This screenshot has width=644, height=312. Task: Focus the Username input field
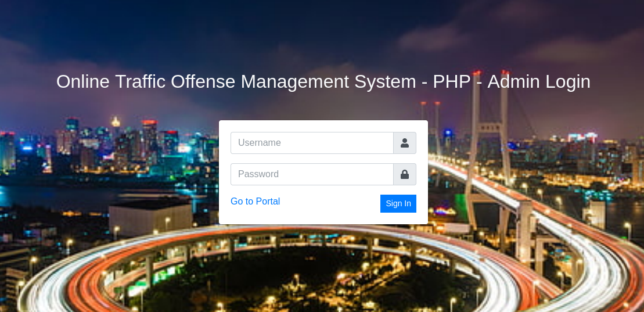[x=312, y=143]
